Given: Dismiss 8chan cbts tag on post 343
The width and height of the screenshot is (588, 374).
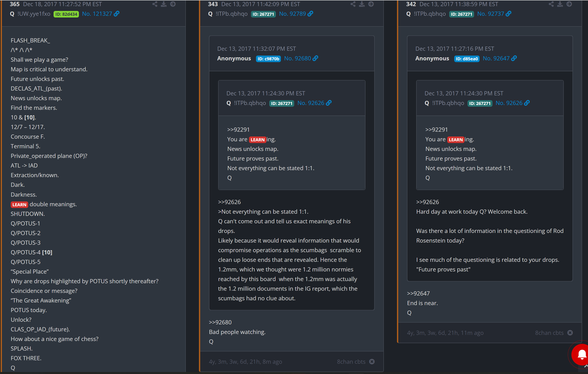Looking at the screenshot, I should [x=372, y=362].
